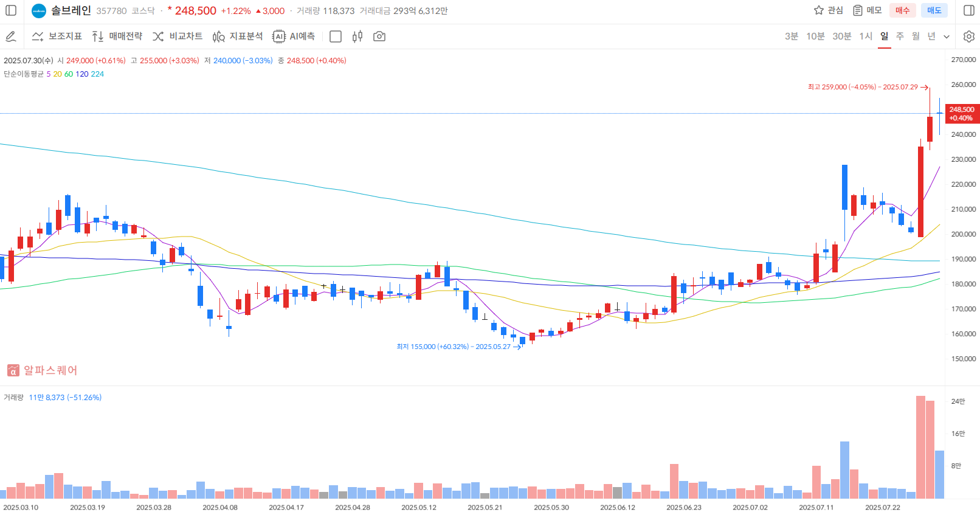Click the 2025.03.10 date axis label
Image resolution: width=980 pixels, height=512 pixels.
click(x=21, y=507)
